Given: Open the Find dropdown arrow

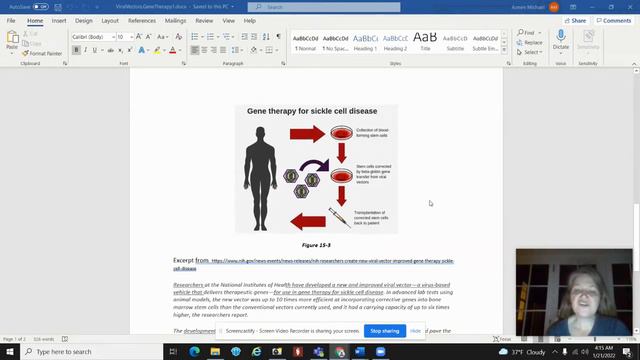Looking at the screenshot, I should [540, 33].
